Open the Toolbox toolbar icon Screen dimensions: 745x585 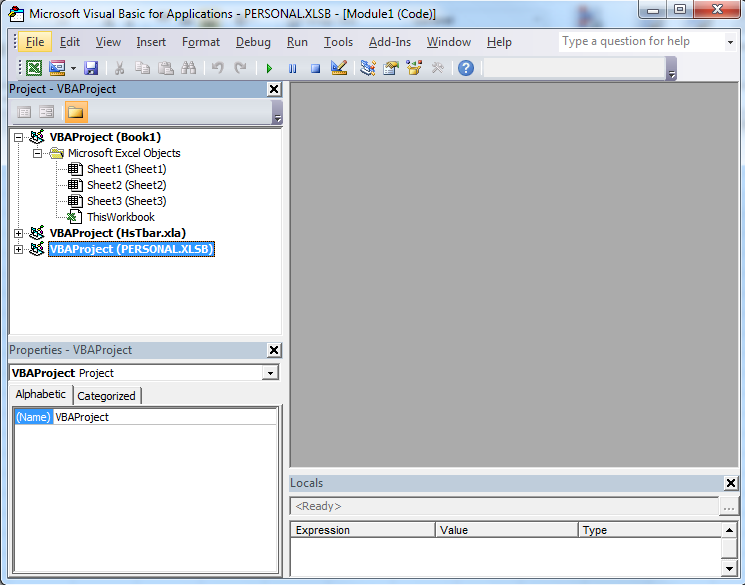point(437,68)
